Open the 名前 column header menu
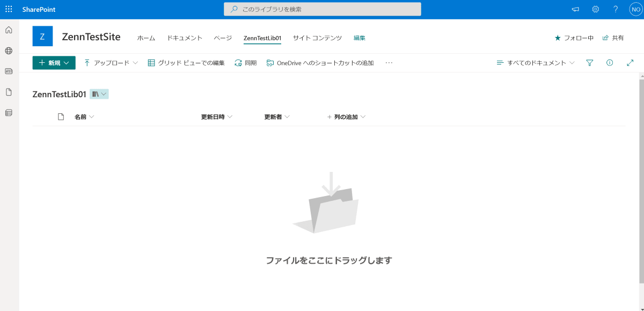Image resolution: width=644 pixels, height=311 pixels. pos(84,117)
